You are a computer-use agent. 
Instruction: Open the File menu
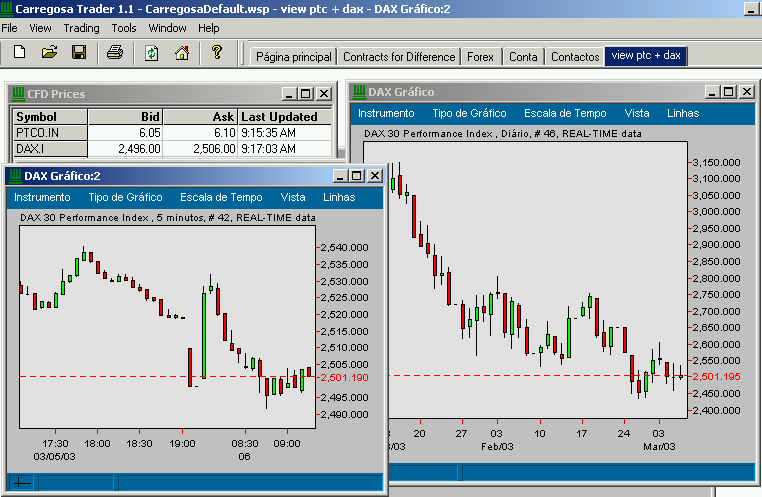click(x=9, y=28)
